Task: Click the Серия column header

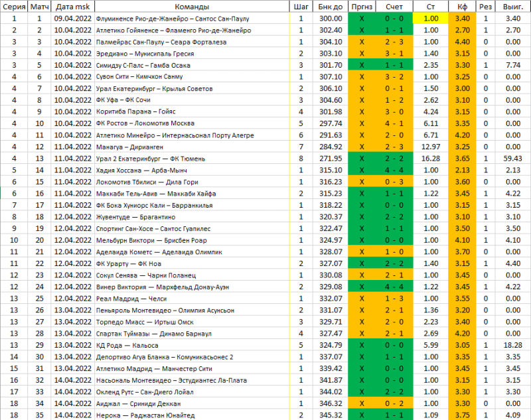Action: [x=15, y=7]
